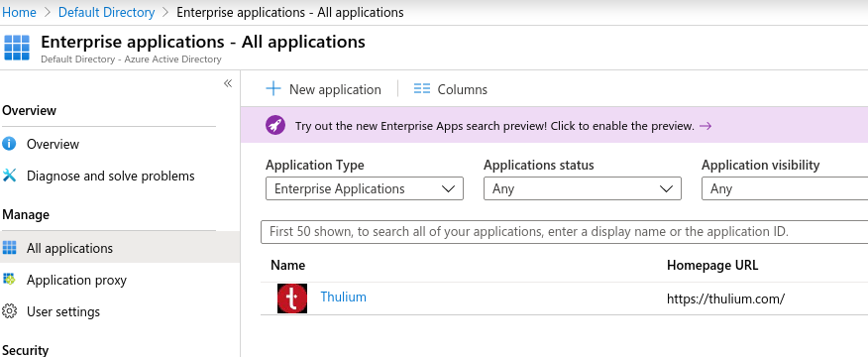Viewport: 868px width, 357px height.
Task: Click the blue info icon beside Overview
Action: pyautogui.click(x=9, y=144)
